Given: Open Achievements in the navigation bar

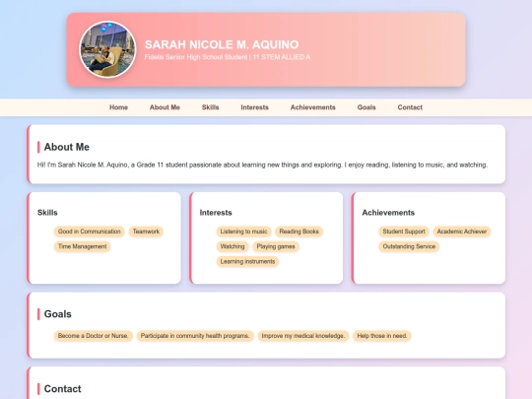Looking at the screenshot, I should (313, 107).
